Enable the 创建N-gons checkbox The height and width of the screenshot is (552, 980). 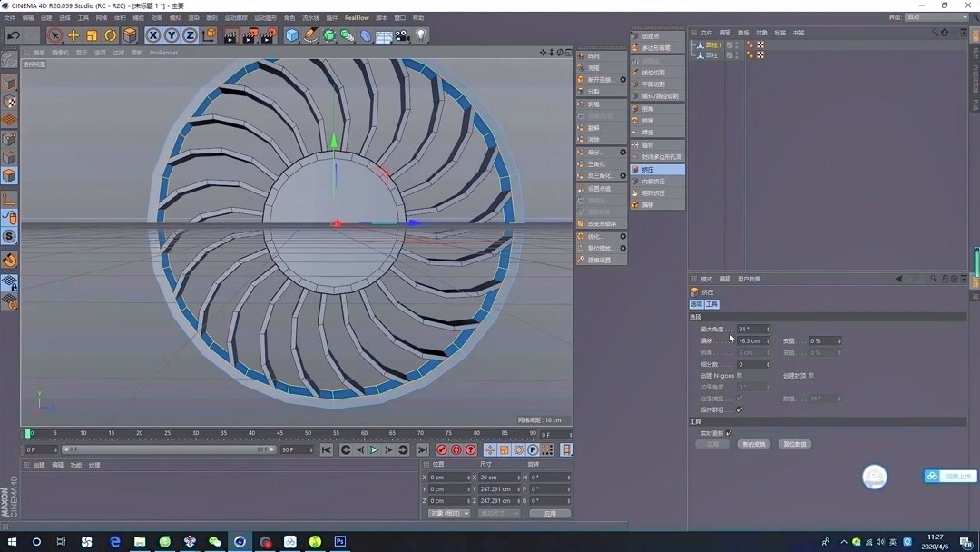pyautogui.click(x=740, y=376)
